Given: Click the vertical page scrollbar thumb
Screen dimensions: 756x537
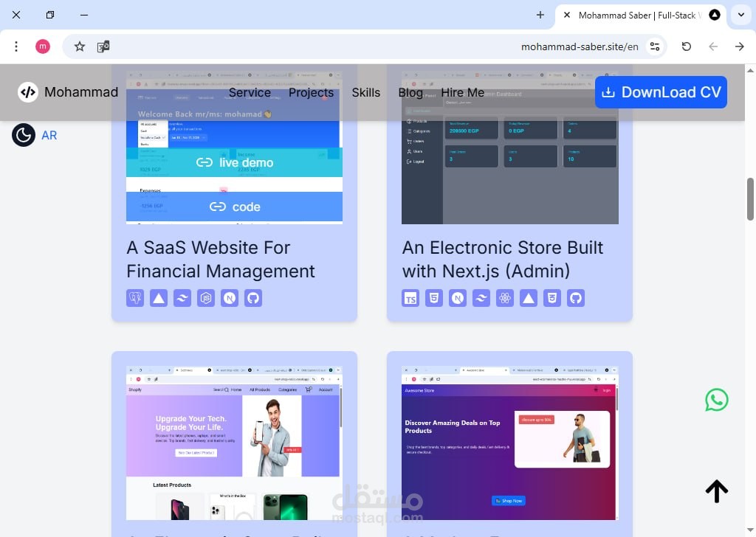Looking at the screenshot, I should [x=750, y=199].
